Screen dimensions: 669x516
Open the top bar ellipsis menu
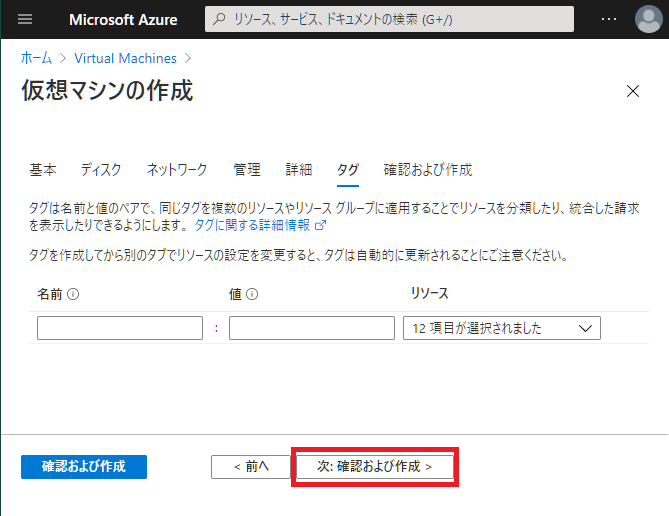coord(609,19)
